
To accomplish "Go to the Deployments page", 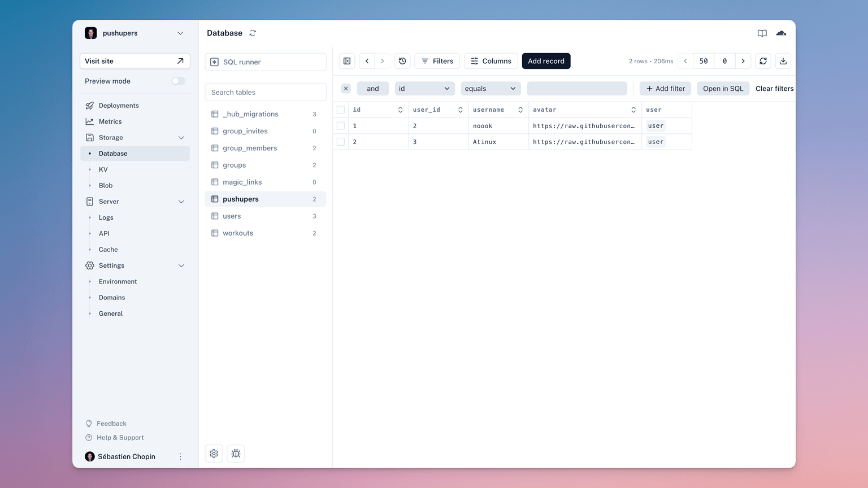I will (119, 105).
